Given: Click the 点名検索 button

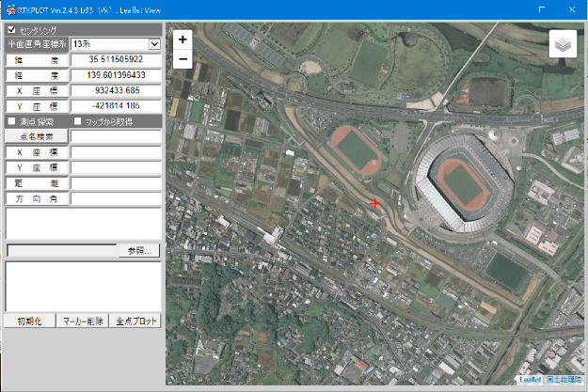Looking at the screenshot, I should (36, 136).
